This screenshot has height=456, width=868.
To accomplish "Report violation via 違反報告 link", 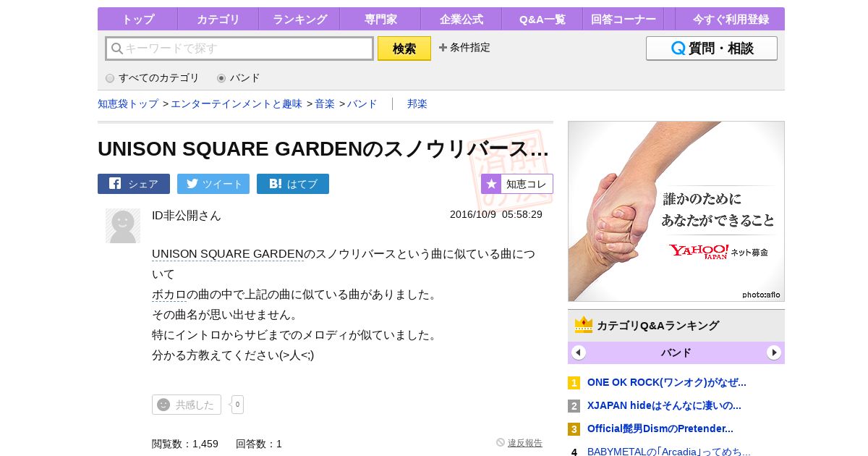I will 525,443.
